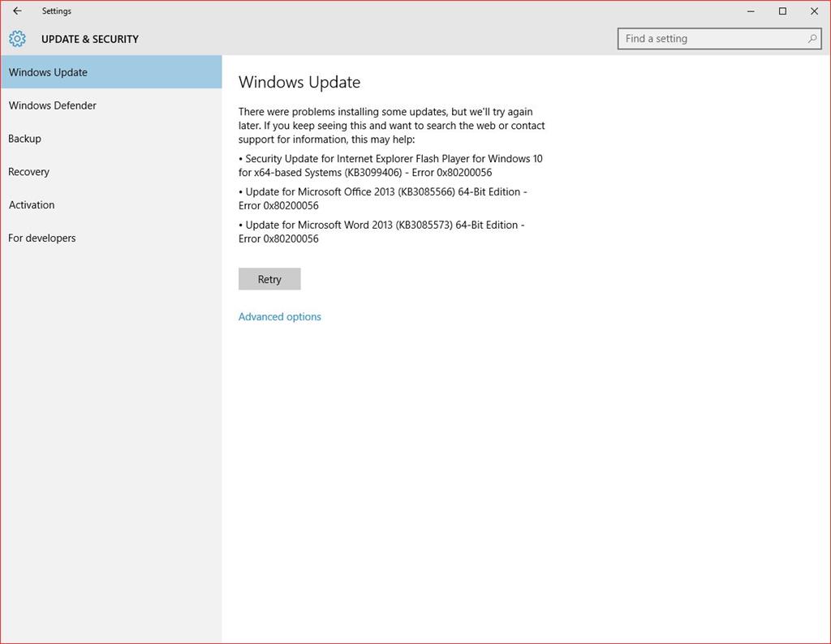Click the Update & Security gear icon

tap(17, 39)
